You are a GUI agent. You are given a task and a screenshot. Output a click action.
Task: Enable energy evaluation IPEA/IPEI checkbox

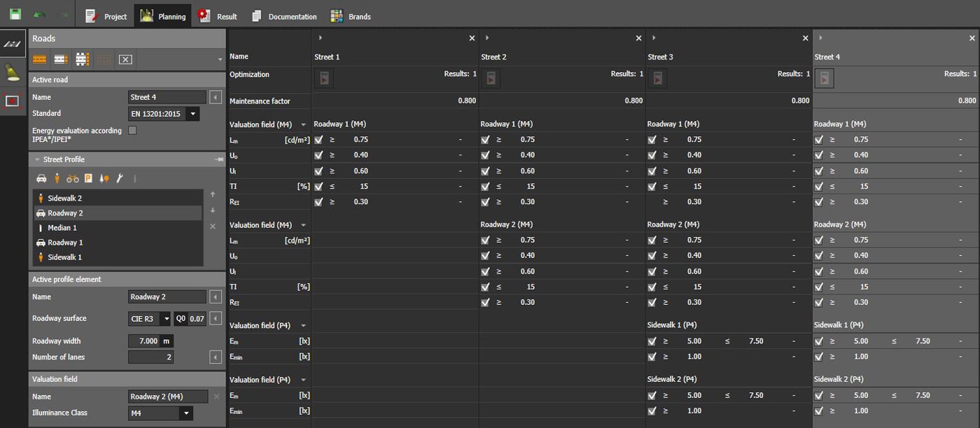(x=132, y=130)
